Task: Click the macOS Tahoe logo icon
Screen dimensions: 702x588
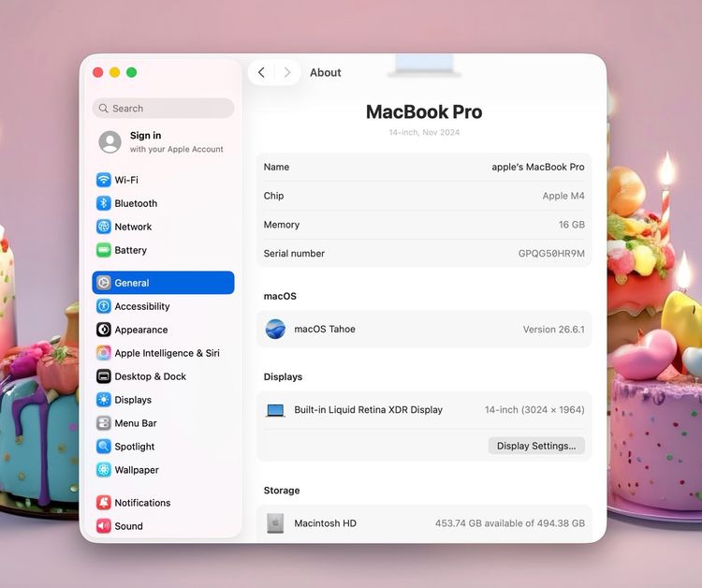Action: [275, 329]
